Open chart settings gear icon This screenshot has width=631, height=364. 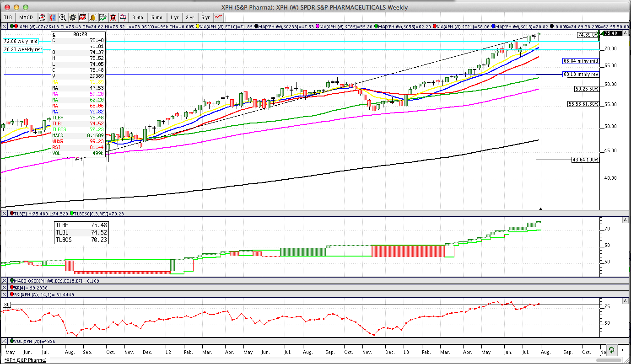(x=73, y=17)
